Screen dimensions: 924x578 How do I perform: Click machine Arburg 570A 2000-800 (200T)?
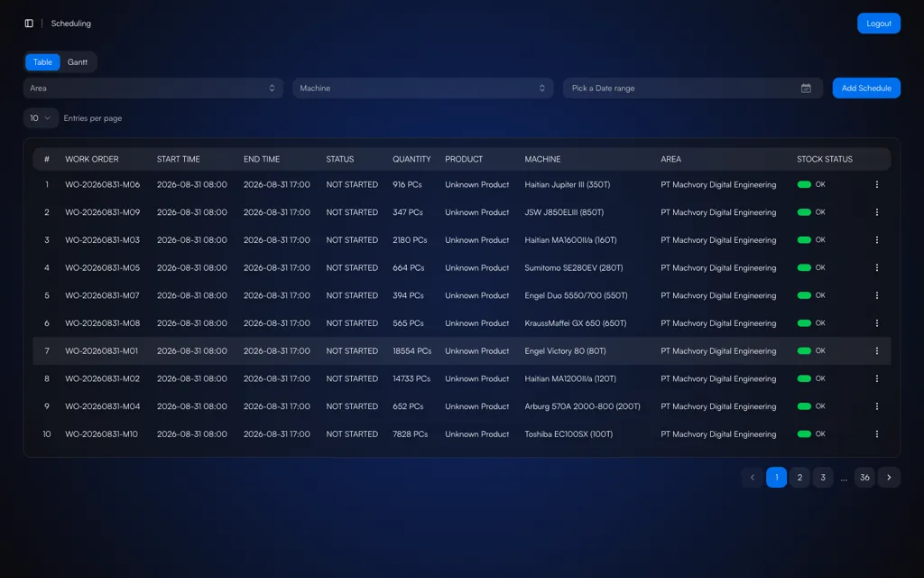582,406
